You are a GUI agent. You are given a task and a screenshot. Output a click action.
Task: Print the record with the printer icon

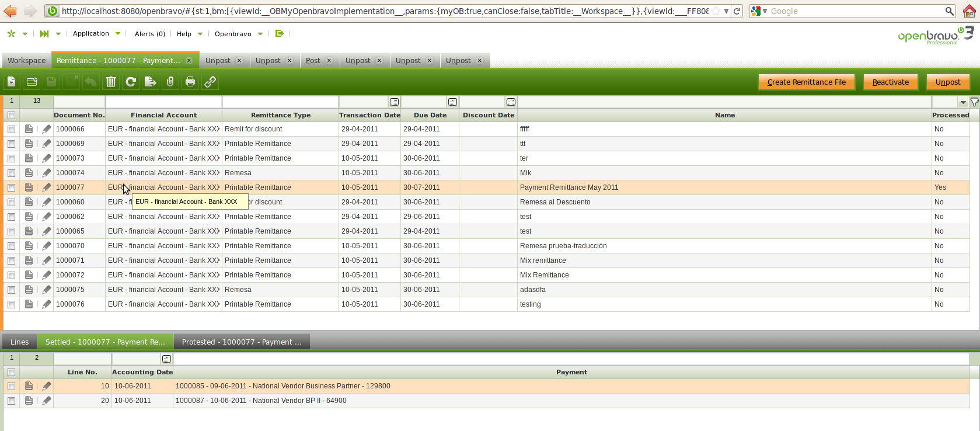(190, 82)
